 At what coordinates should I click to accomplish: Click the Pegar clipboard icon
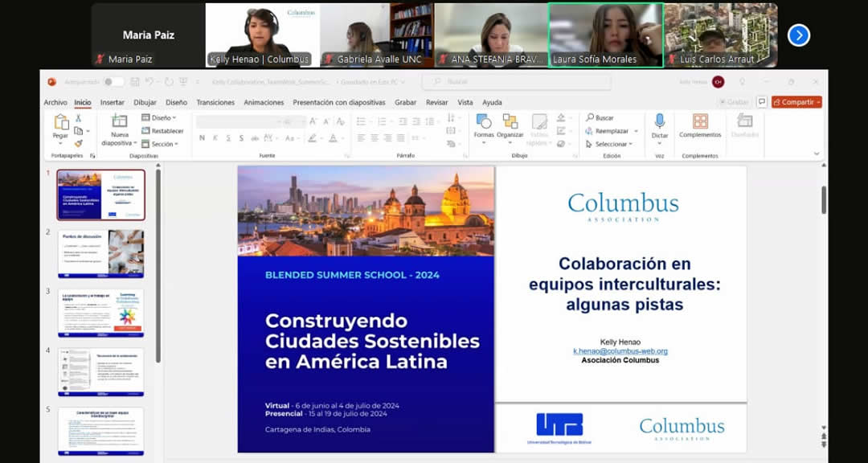(60, 122)
